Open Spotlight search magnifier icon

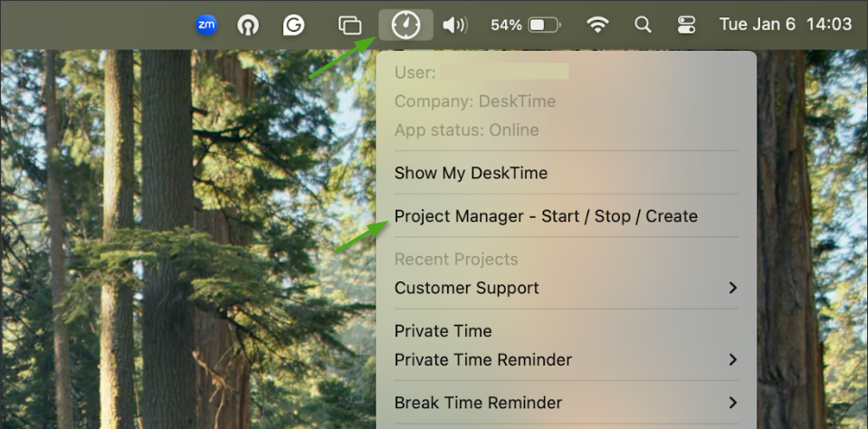pyautogui.click(x=643, y=24)
